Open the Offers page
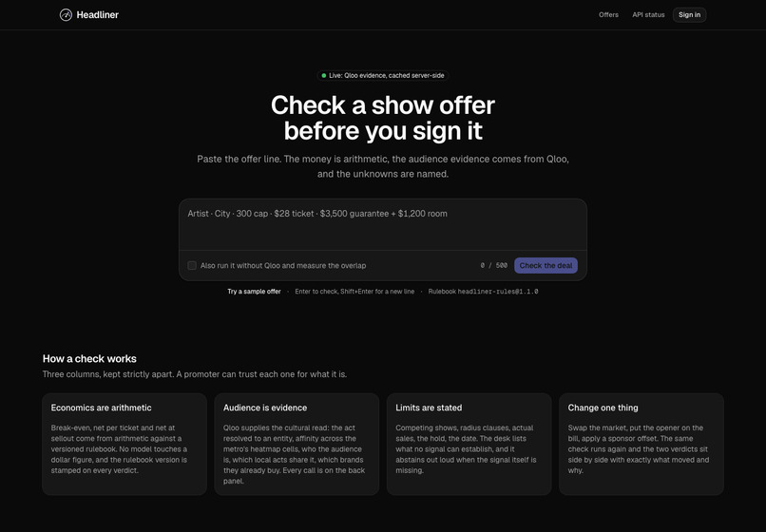Screen dimensions: 766x532 608,15
